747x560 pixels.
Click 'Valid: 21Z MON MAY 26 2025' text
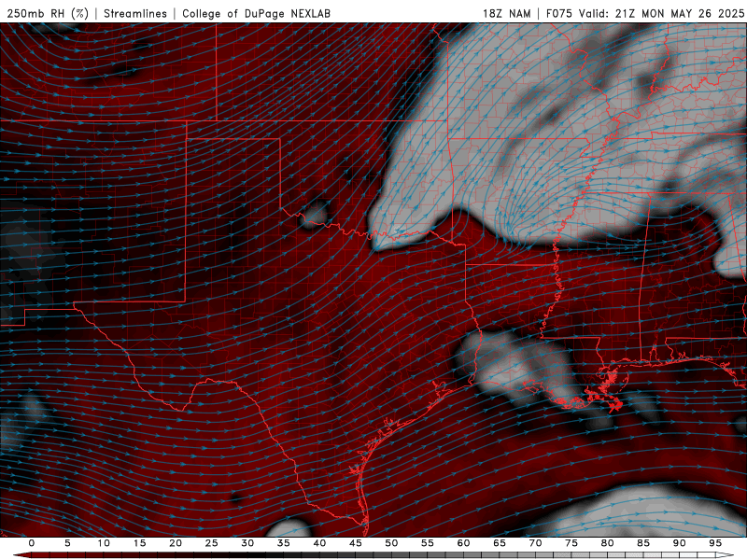click(x=661, y=13)
